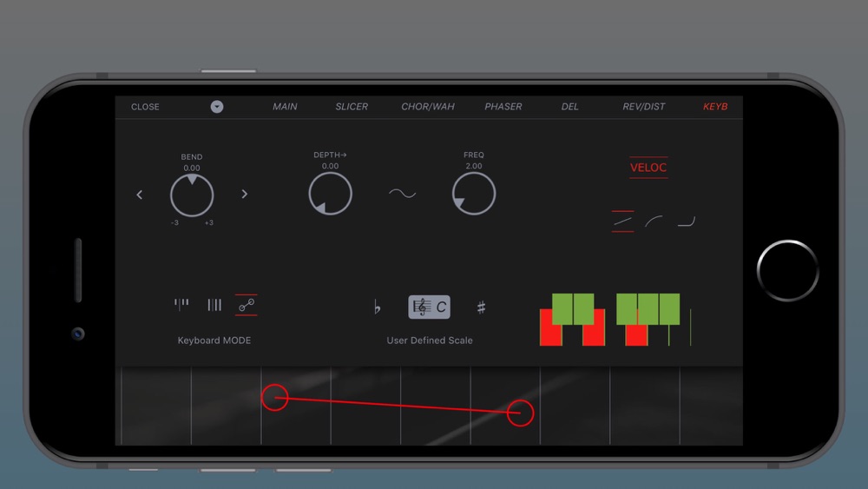Select the flat-then-rise velocity curve icon
Screen dimensions: 868x489
[x=687, y=221]
